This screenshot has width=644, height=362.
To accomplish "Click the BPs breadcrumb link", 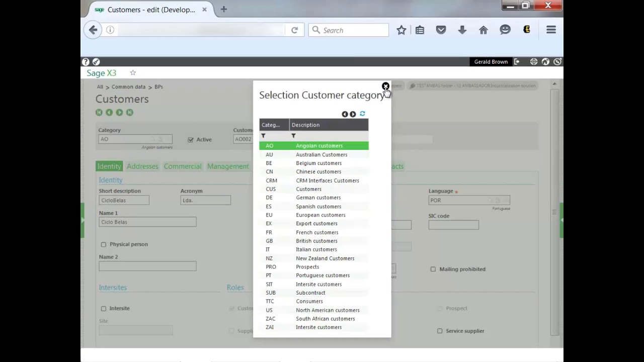I will pos(158,87).
